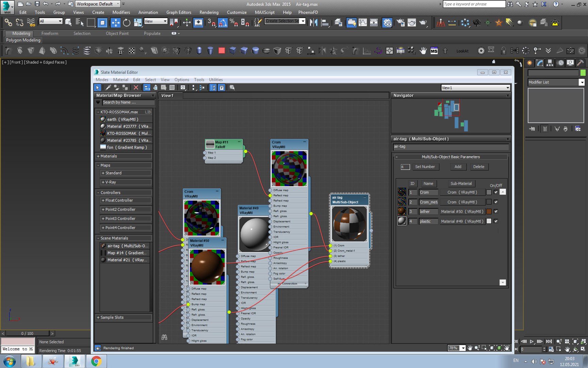The image size is (588, 368).
Task: Open the Utilities hammer panel tab
Action: point(581,63)
